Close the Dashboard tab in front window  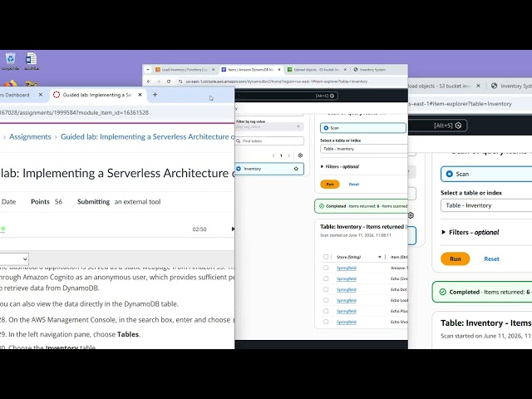click(x=41, y=95)
